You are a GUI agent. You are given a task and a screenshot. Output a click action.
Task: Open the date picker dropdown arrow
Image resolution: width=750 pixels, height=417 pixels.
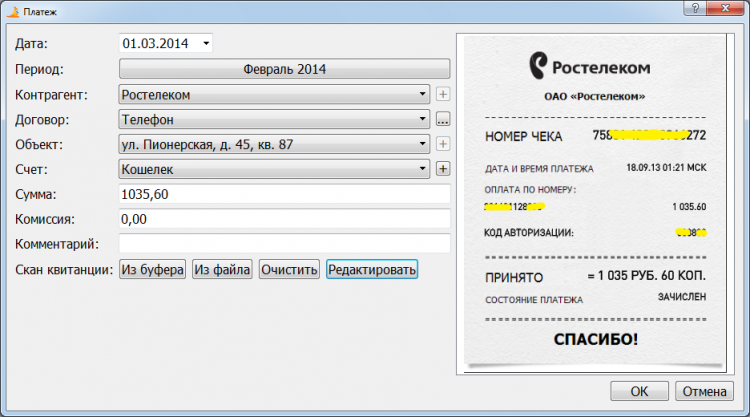tap(206, 44)
